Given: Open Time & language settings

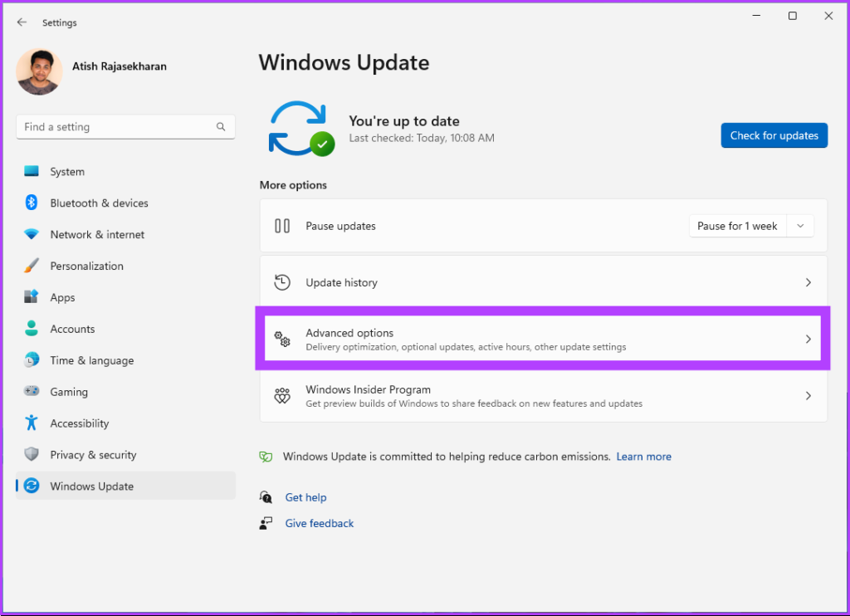Looking at the screenshot, I should (91, 361).
